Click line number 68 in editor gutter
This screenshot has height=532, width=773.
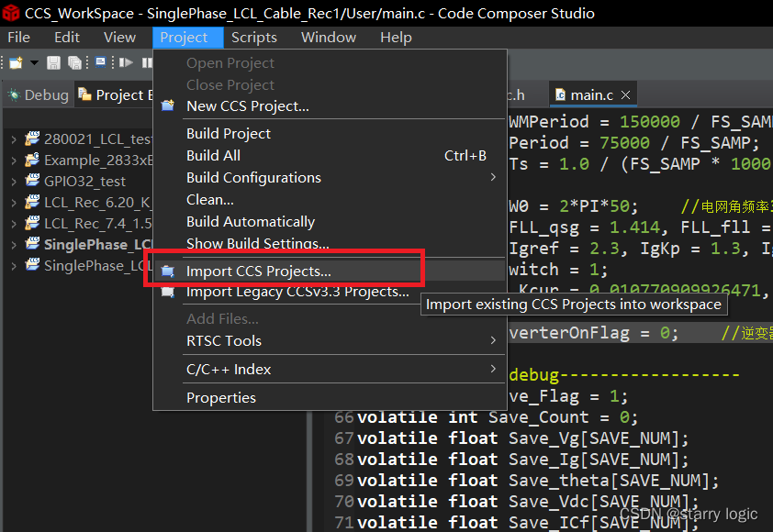pos(343,460)
